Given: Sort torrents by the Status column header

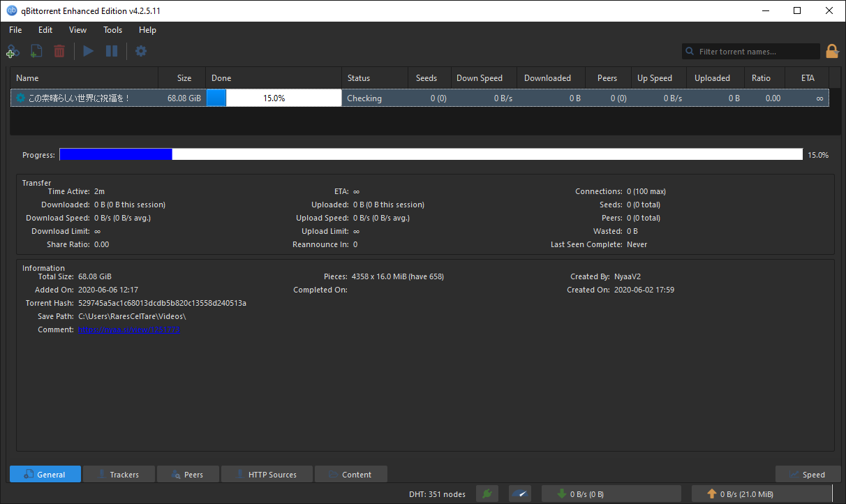Looking at the screenshot, I should 374,78.
